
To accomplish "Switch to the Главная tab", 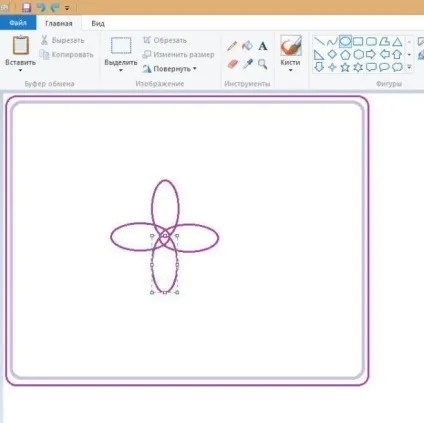I will pyautogui.click(x=59, y=23).
